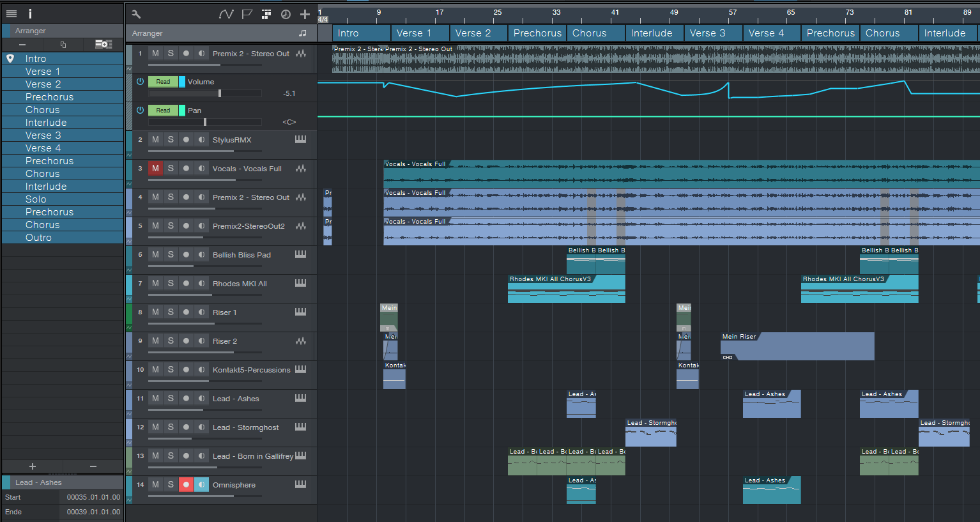Click the tempo clock icon

(x=286, y=14)
